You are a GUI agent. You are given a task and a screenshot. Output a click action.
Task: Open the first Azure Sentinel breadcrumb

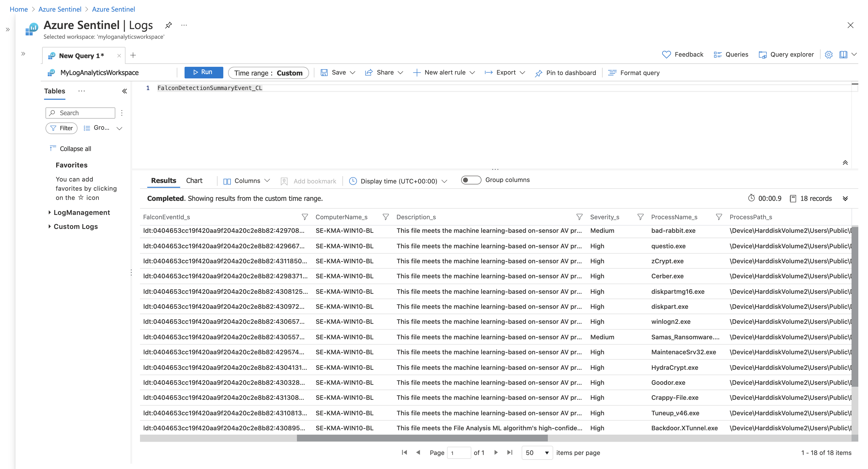60,9
